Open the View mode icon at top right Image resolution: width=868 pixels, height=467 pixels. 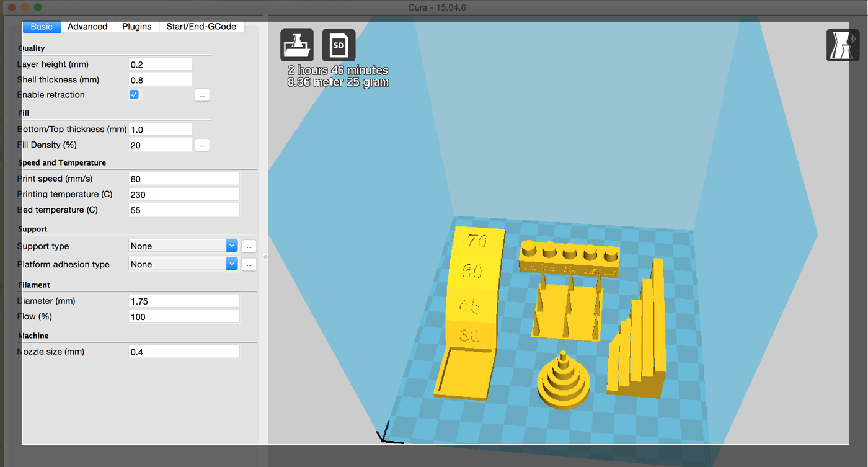(x=843, y=45)
